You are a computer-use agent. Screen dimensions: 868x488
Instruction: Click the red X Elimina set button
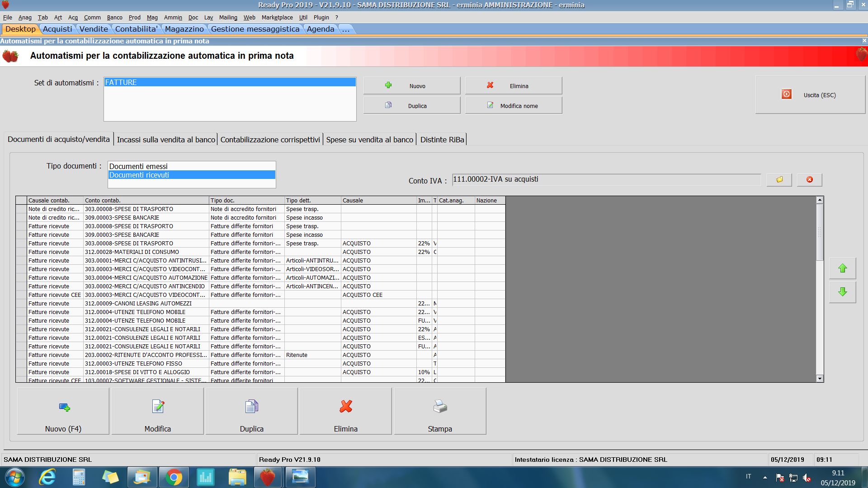click(x=514, y=86)
